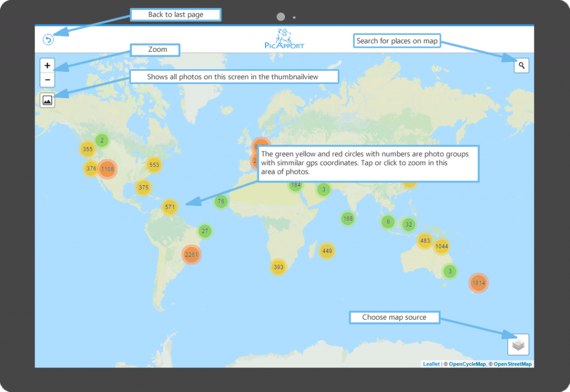Zoom out with the minus button
Viewport: 570px width, 392px height.
tap(47, 80)
